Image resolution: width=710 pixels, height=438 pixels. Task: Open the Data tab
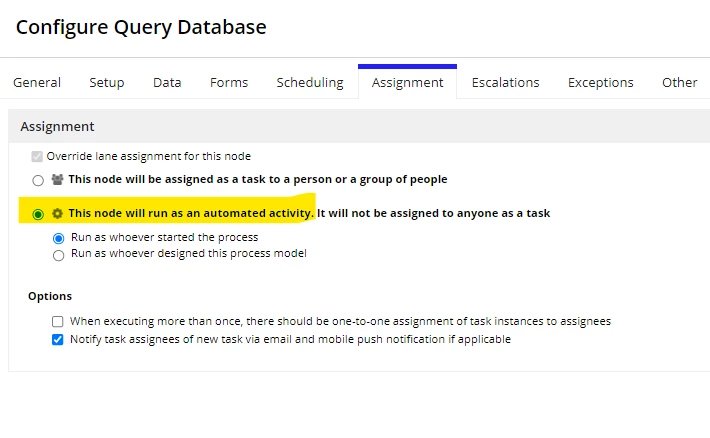pos(167,82)
